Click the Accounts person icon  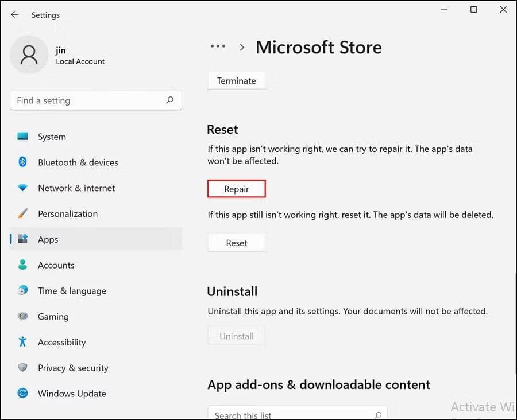22,265
